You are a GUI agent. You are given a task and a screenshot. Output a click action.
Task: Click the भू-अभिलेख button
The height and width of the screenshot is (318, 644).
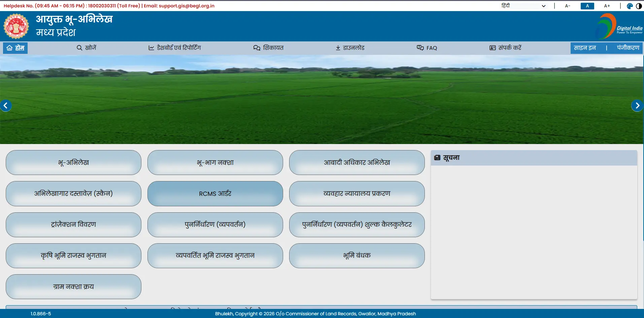pyautogui.click(x=73, y=163)
